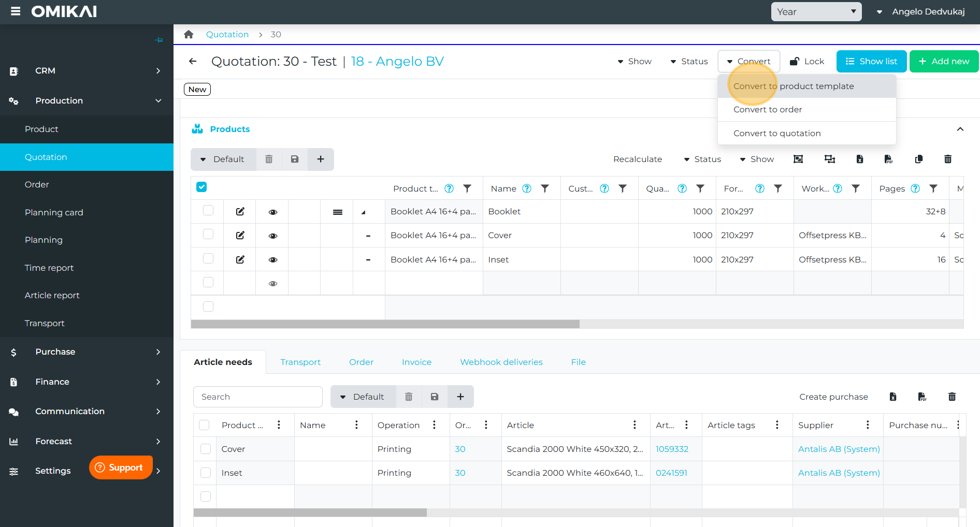This screenshot has width=980, height=527.
Task: Switch to the Transport tab
Action: point(300,362)
